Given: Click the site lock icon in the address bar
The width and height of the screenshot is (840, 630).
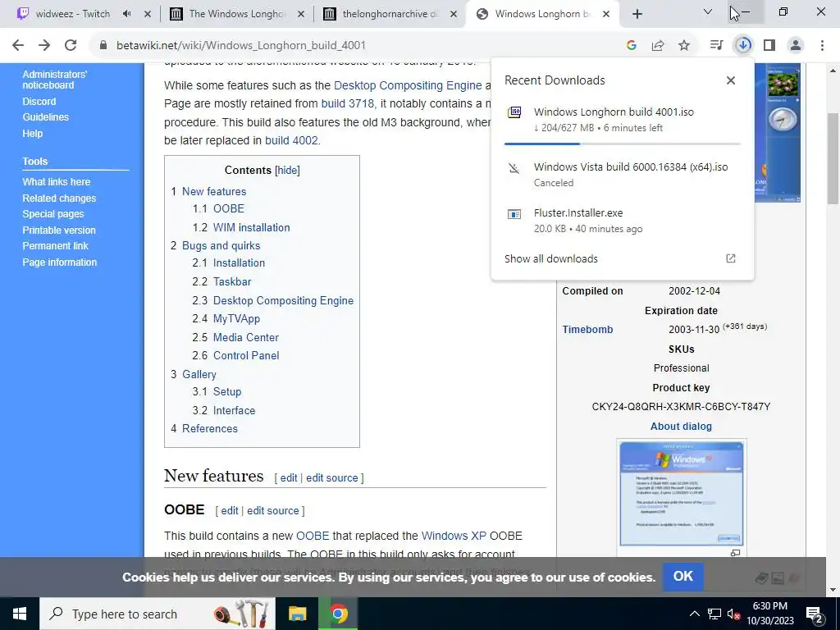Looking at the screenshot, I should (x=103, y=46).
